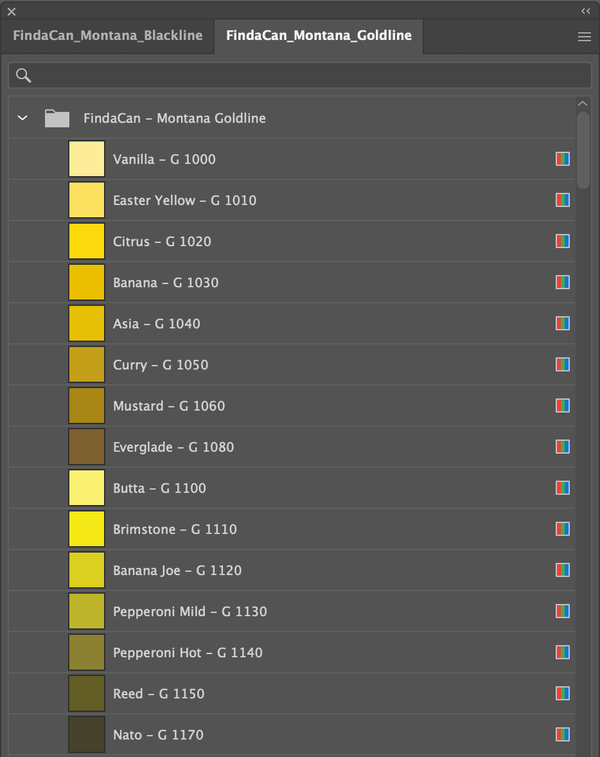Click the color icon on Brimstone row
Image resolution: width=600 pixels, height=757 pixels.
coord(563,529)
